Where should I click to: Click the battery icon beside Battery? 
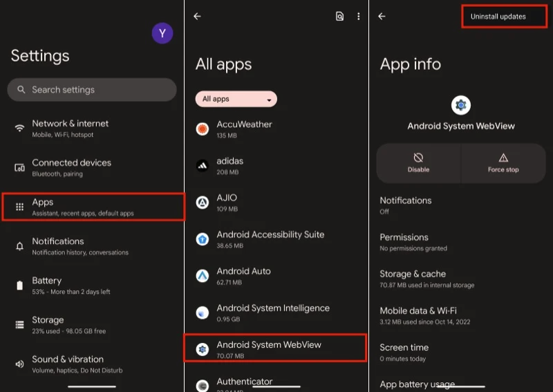click(x=20, y=285)
